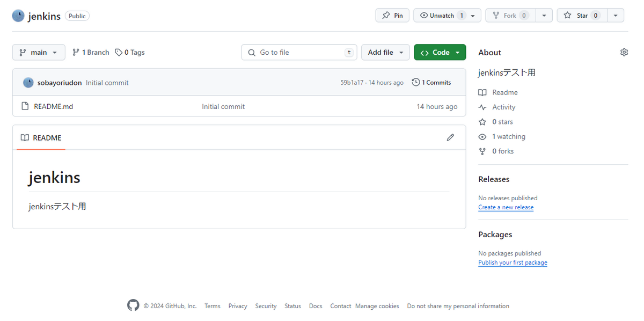Image resolution: width=644 pixels, height=321 pixels.
Task: Open the Packages heading link
Action: [x=495, y=235]
